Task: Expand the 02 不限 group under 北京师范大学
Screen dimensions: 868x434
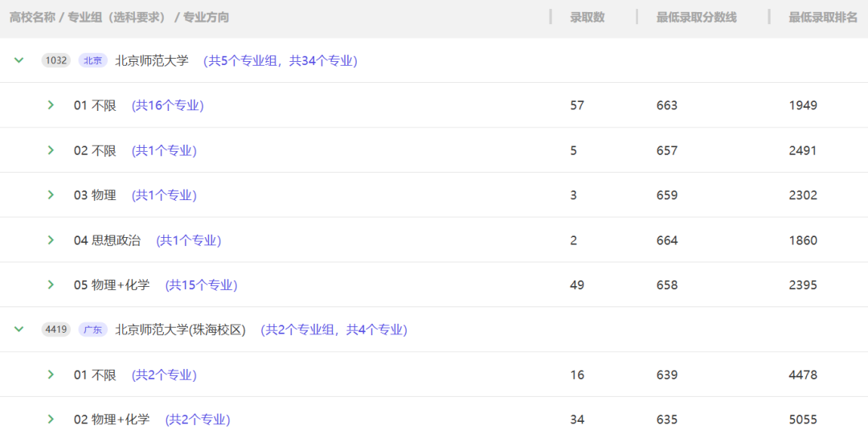Action: [x=51, y=149]
